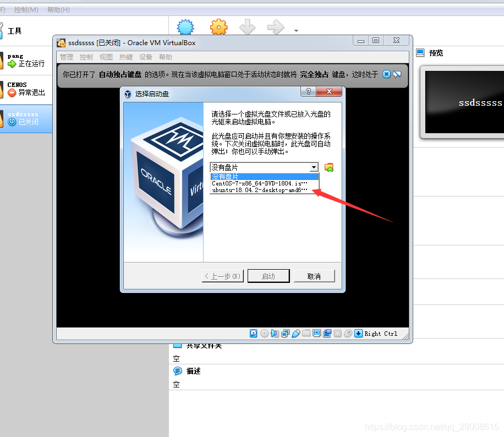Click the hard disk activity icon in the status bar
The image size is (504, 437).
(x=253, y=334)
